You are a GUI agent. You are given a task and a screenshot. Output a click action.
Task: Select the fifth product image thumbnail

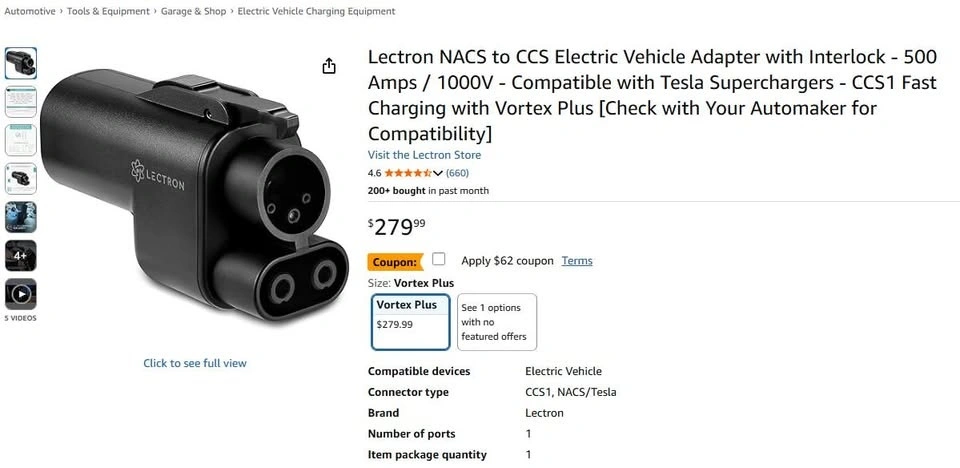click(21, 217)
